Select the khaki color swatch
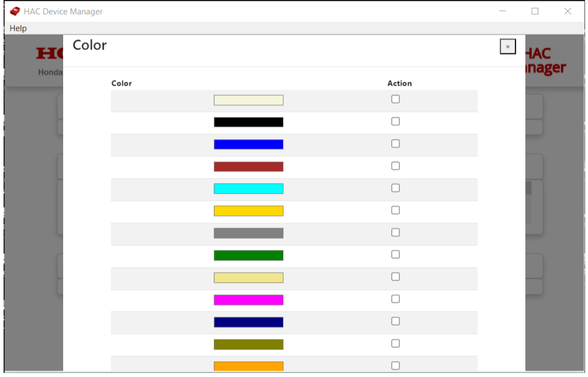Viewport: 588px width, 377px height. click(x=248, y=278)
